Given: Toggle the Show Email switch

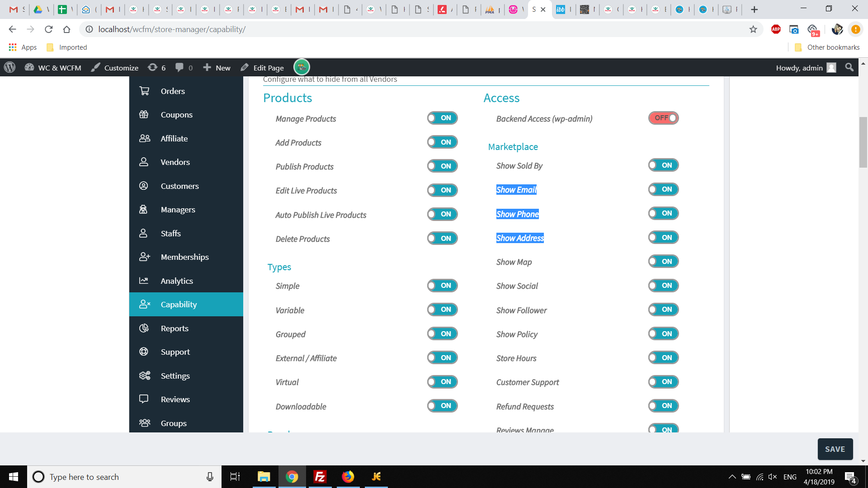Looking at the screenshot, I should point(663,189).
